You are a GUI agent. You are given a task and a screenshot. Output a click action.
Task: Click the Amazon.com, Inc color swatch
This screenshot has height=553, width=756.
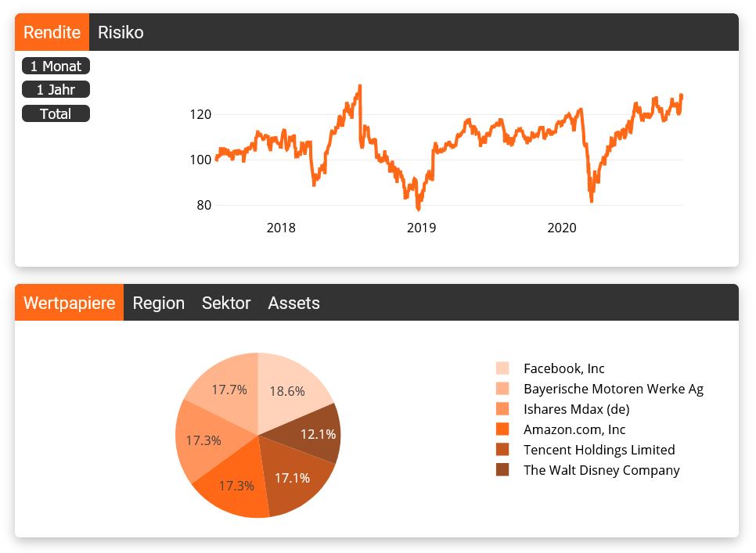tap(502, 429)
